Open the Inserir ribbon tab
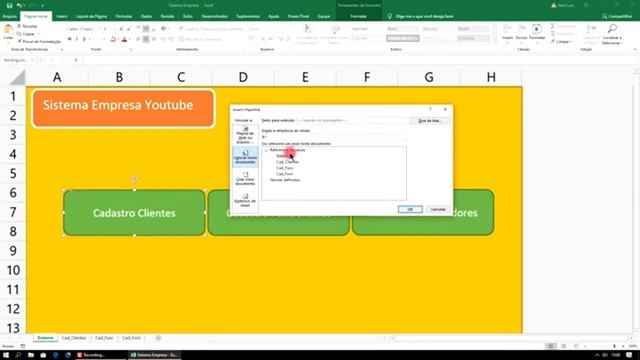640x360 pixels. pyautogui.click(x=62, y=16)
